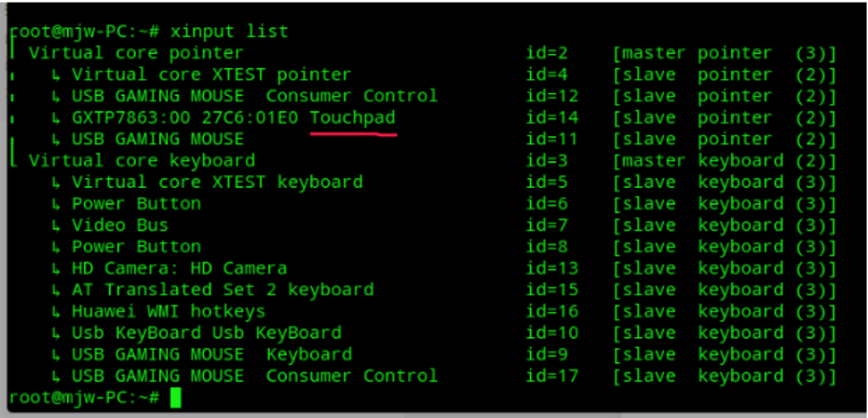Click id=16 in the Huawei WMI hotkeys row
868x418 pixels.
pyautogui.click(x=552, y=311)
